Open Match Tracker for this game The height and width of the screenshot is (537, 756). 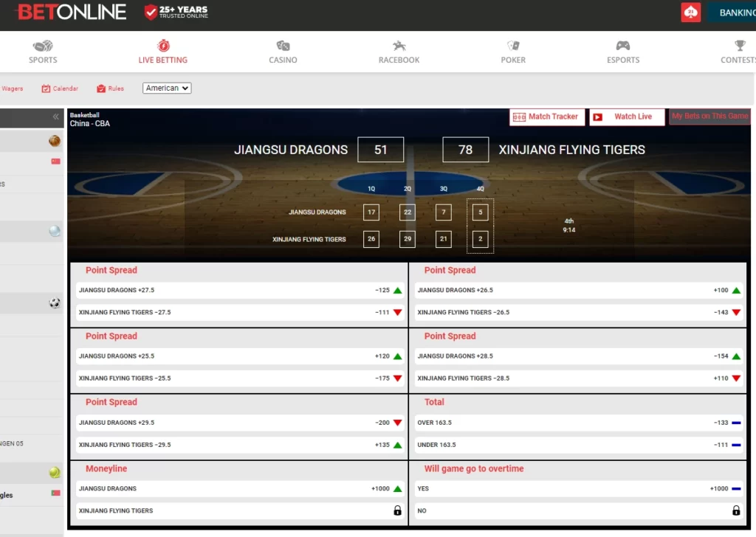click(x=546, y=117)
